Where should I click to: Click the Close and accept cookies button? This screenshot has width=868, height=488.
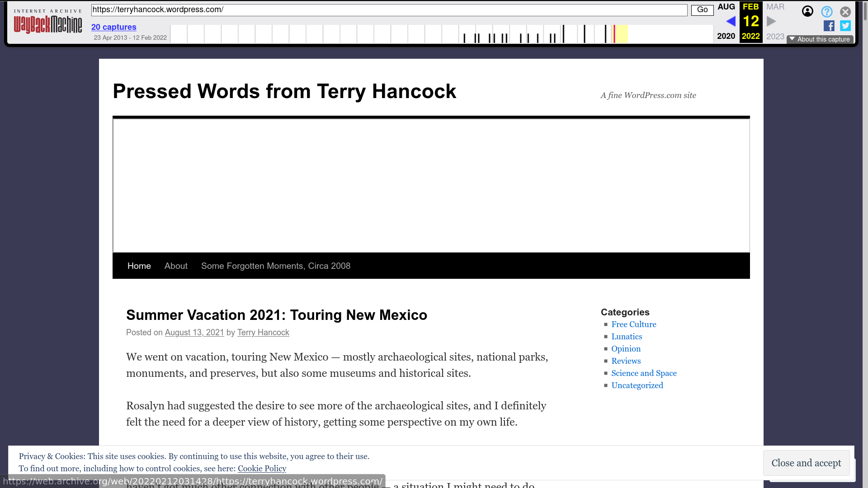pos(806,463)
